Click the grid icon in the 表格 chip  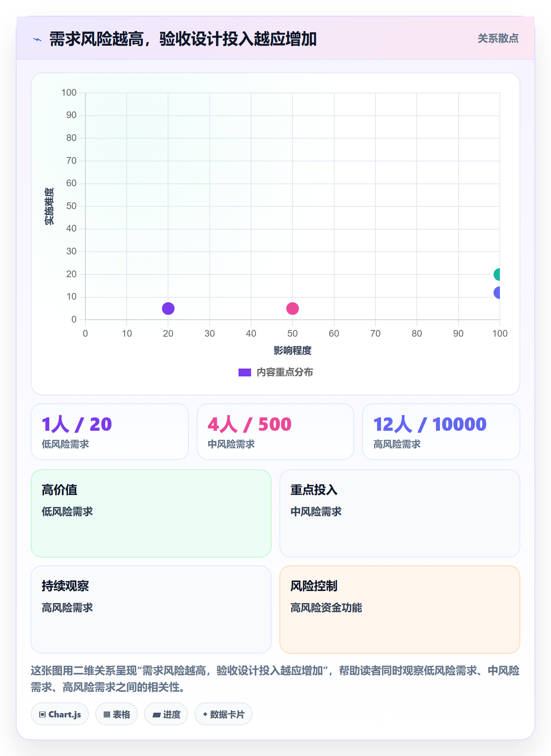click(107, 715)
